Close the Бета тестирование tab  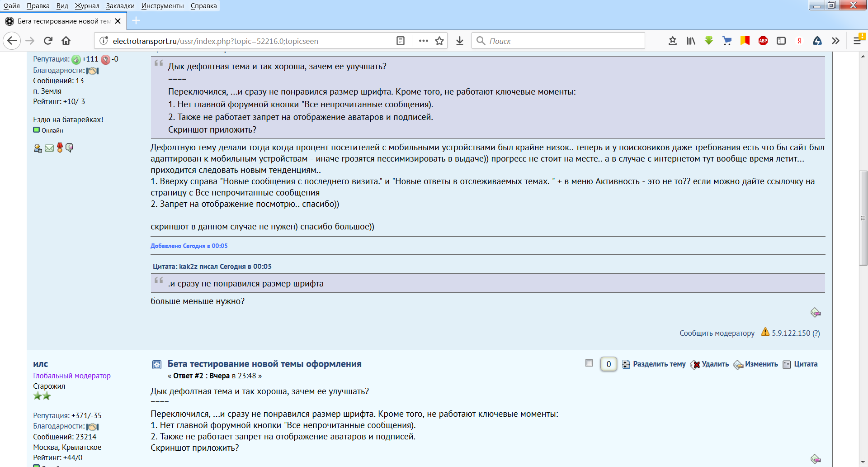(118, 21)
